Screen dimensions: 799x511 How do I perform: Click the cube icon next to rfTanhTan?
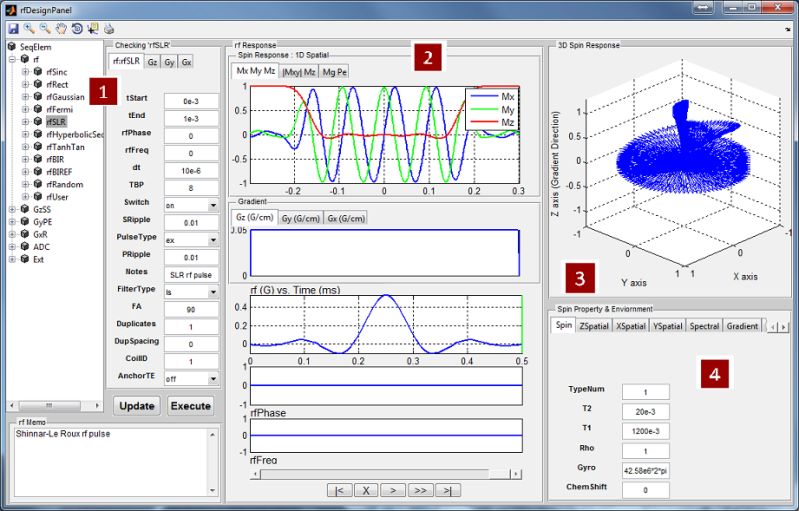(38, 146)
